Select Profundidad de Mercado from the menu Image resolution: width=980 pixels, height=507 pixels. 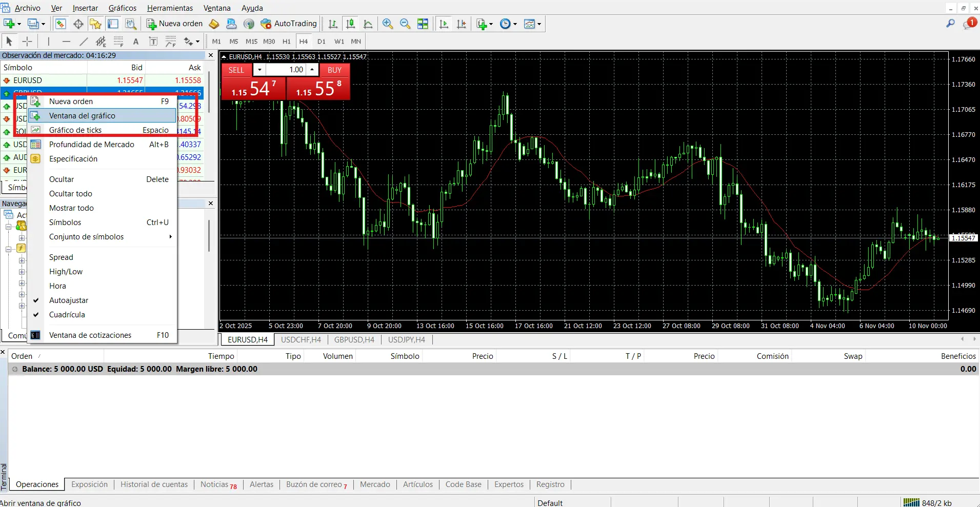click(92, 145)
